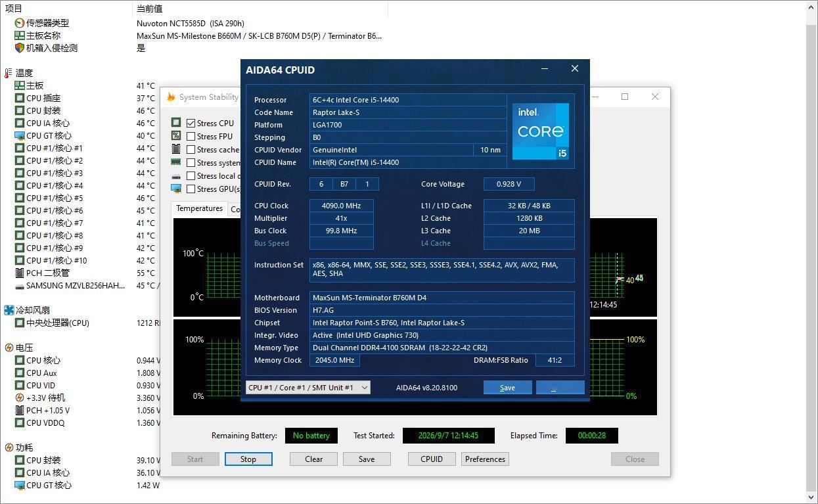Click the vertical scrollbar on the right
Screen dimensions: 818x504
[812, 252]
